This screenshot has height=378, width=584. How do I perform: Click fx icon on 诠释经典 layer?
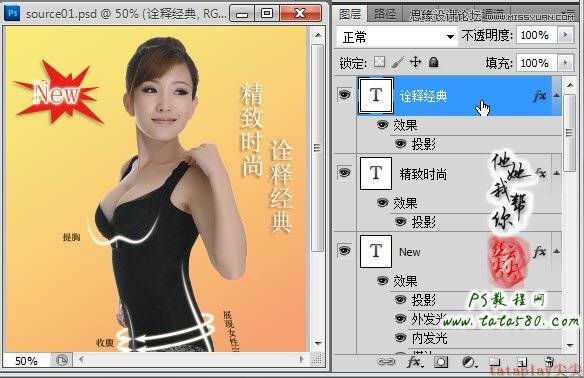click(539, 96)
